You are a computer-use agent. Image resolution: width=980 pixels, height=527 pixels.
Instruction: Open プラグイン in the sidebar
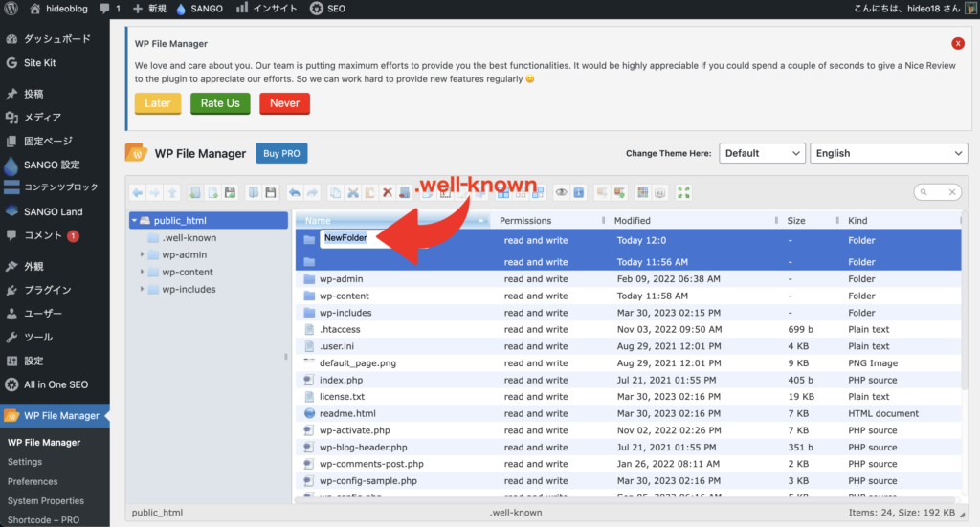[x=55, y=290]
